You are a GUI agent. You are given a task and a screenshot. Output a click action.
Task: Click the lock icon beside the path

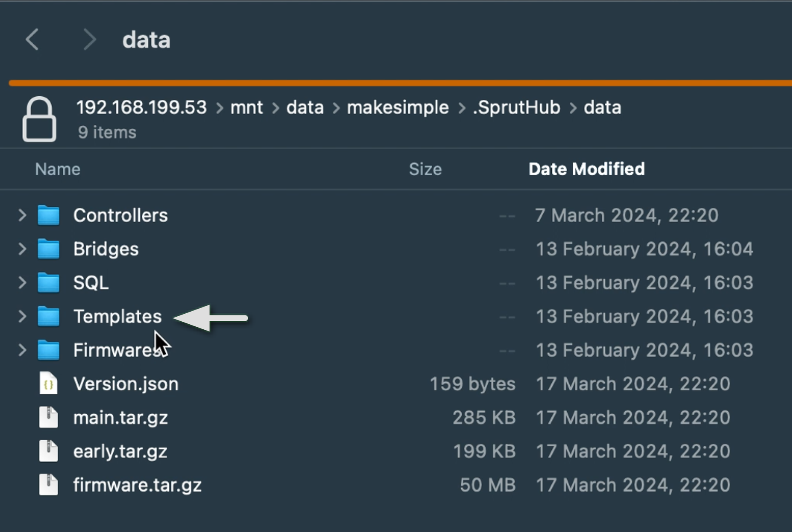pyautogui.click(x=39, y=119)
